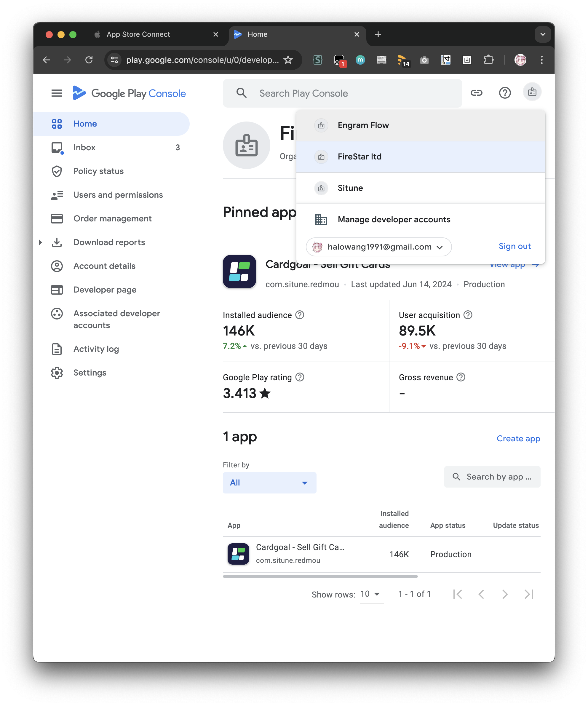588x706 pixels.
Task: Click the Developer page layout icon
Action: (x=57, y=290)
